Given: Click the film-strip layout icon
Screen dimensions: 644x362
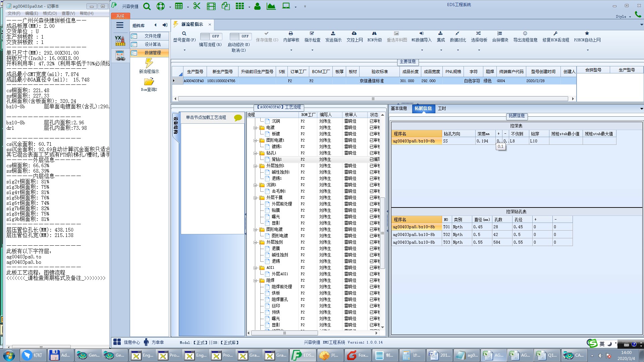Looking at the screenshot, I should tap(211, 6).
